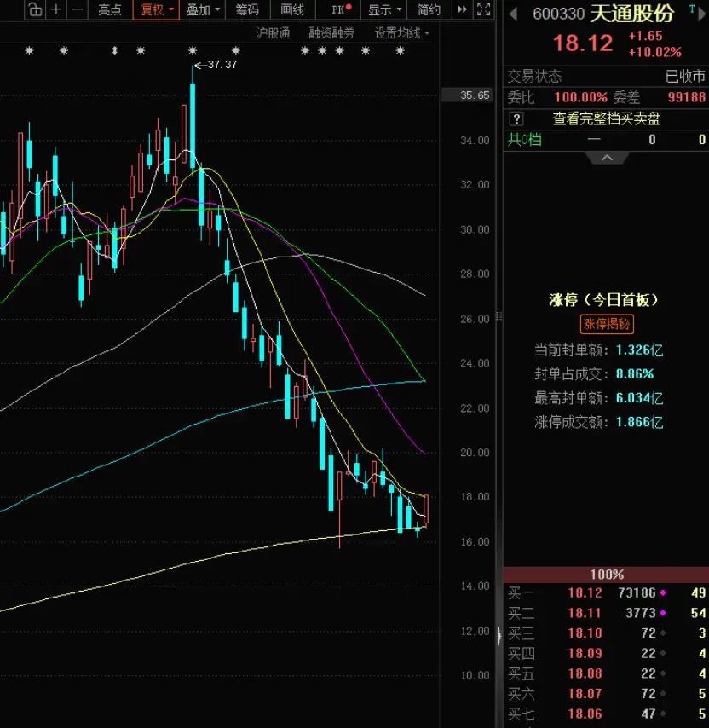Toggle the 简约 simple mode

coord(429,9)
